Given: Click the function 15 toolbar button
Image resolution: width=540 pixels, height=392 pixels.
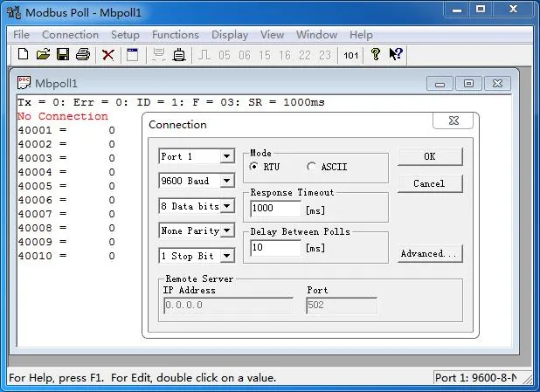Looking at the screenshot, I should [x=265, y=55].
